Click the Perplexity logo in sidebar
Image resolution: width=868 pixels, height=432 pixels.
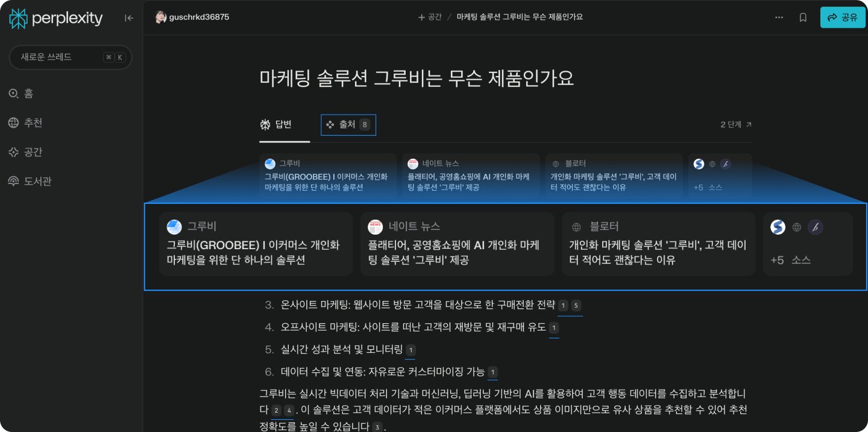(56, 19)
